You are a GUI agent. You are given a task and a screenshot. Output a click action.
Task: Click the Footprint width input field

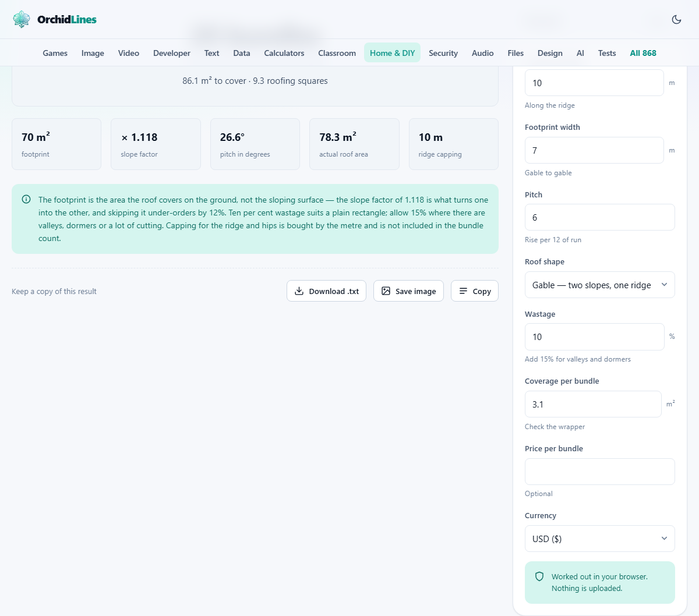(594, 150)
